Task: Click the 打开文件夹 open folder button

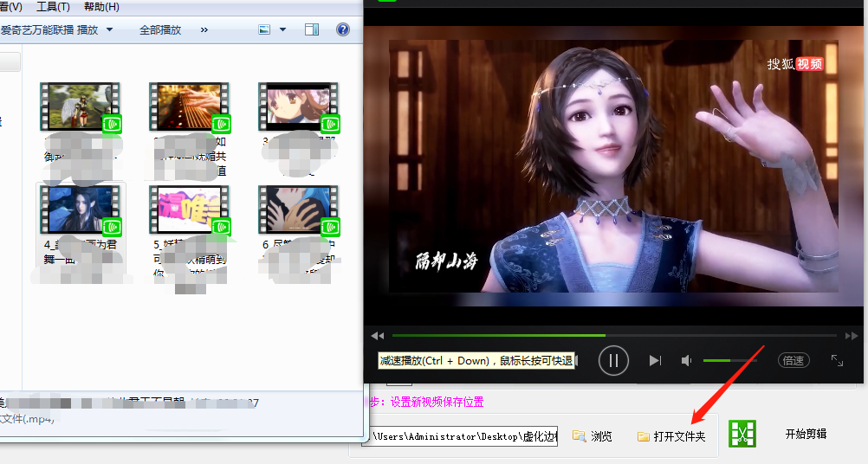Action: tap(671, 436)
